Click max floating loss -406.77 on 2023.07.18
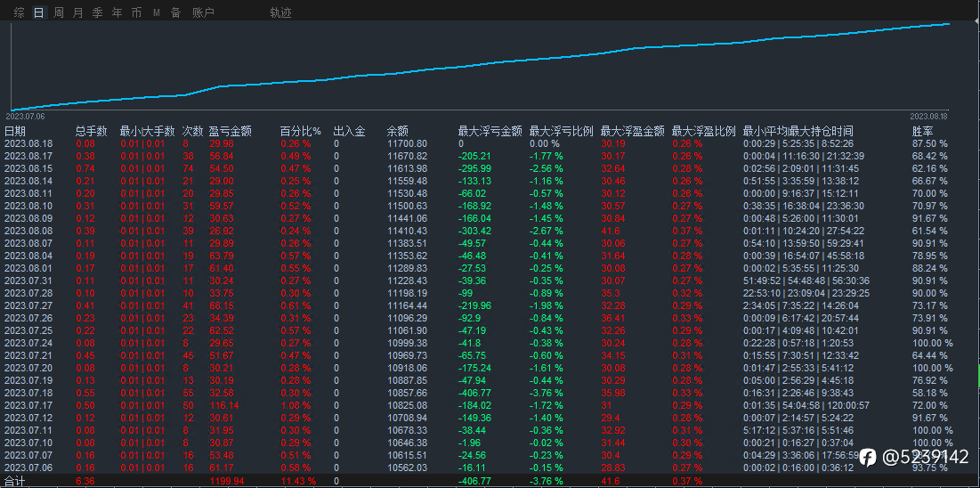Screen dimensions: 980x488 pos(474,393)
